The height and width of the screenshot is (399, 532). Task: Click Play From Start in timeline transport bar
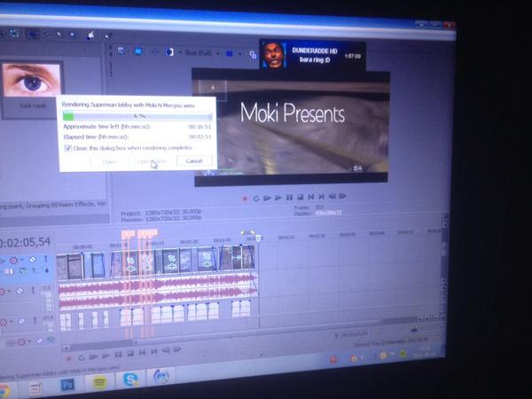point(93,356)
